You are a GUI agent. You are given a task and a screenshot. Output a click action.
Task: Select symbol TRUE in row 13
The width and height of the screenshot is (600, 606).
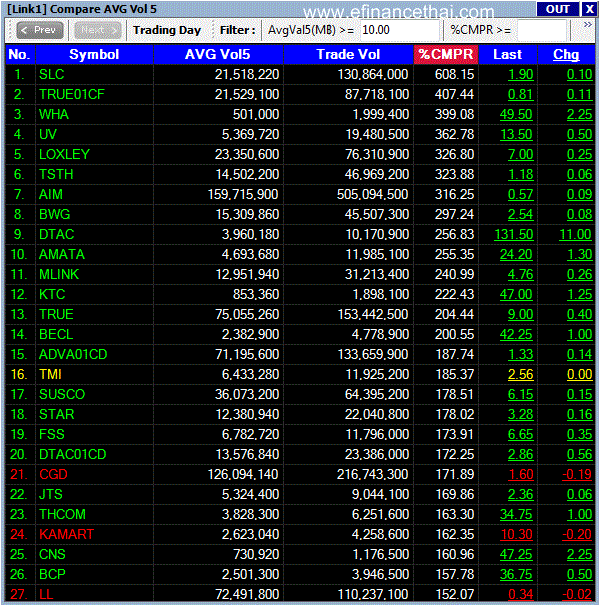(x=56, y=315)
